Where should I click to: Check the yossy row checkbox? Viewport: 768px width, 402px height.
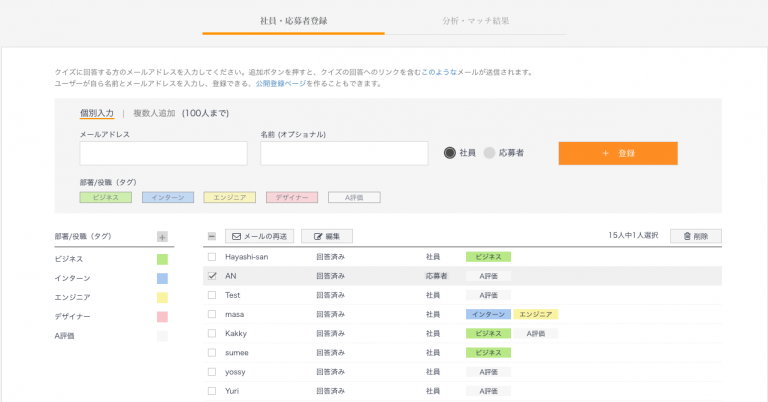[212, 372]
